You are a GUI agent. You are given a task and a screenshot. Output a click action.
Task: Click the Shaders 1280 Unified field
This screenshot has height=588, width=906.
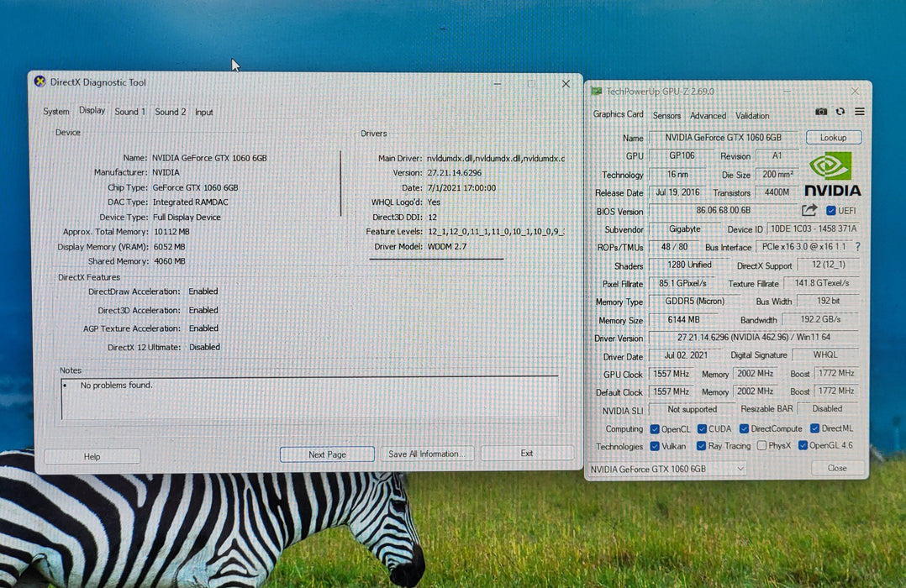(x=689, y=265)
